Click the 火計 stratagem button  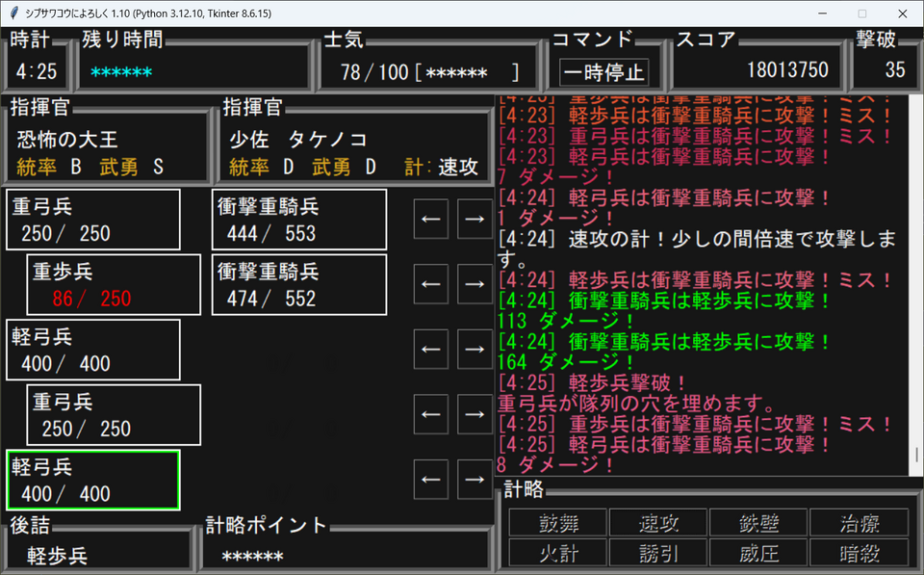point(558,552)
